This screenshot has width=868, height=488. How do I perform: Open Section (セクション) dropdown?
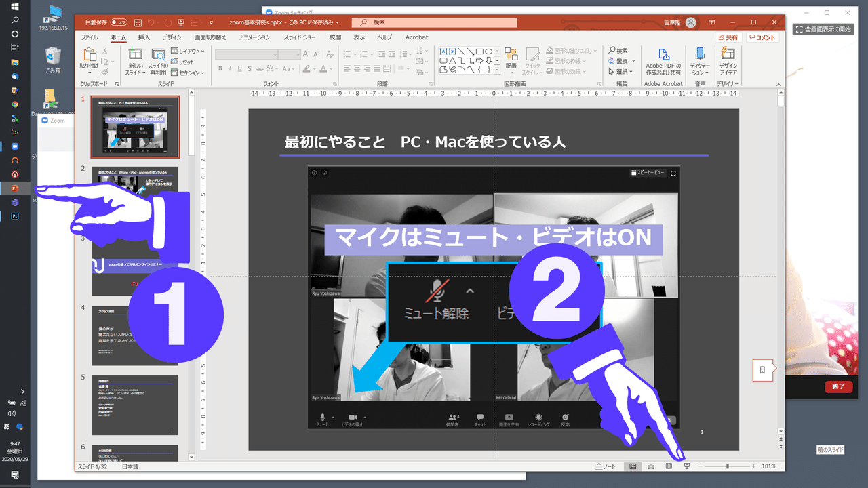(x=187, y=73)
